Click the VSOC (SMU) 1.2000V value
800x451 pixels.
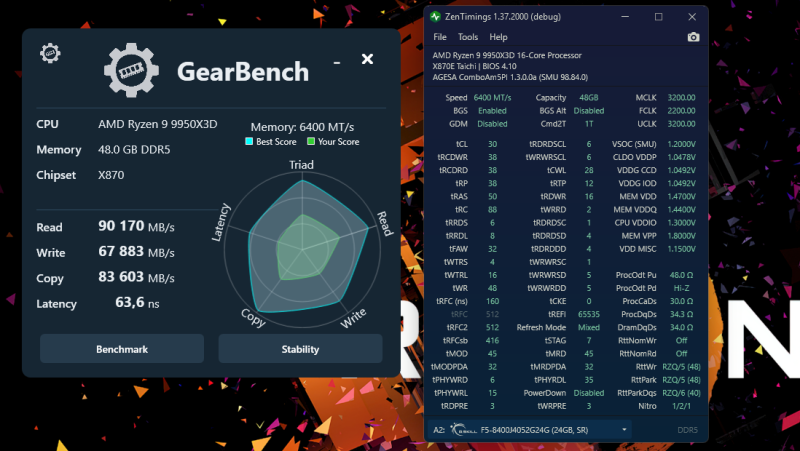(681, 144)
